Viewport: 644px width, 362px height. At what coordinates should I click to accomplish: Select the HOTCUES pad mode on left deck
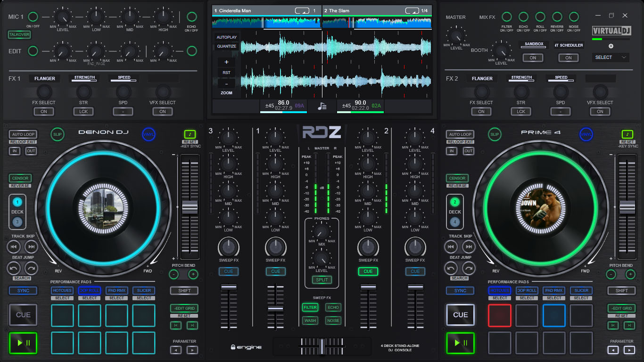click(62, 290)
